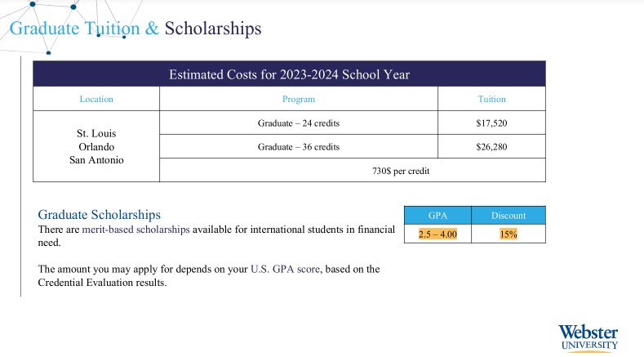Select the $26,280 tuition amount
The image size is (644, 357).
tap(491, 147)
